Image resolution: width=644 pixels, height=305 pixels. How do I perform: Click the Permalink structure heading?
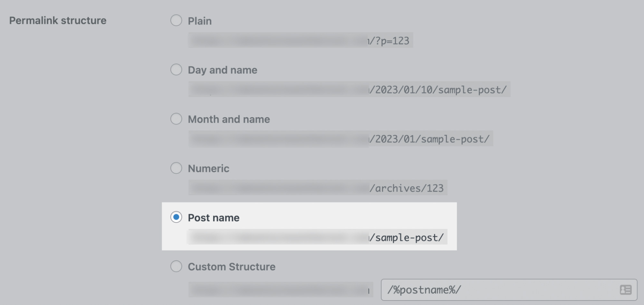point(58,21)
